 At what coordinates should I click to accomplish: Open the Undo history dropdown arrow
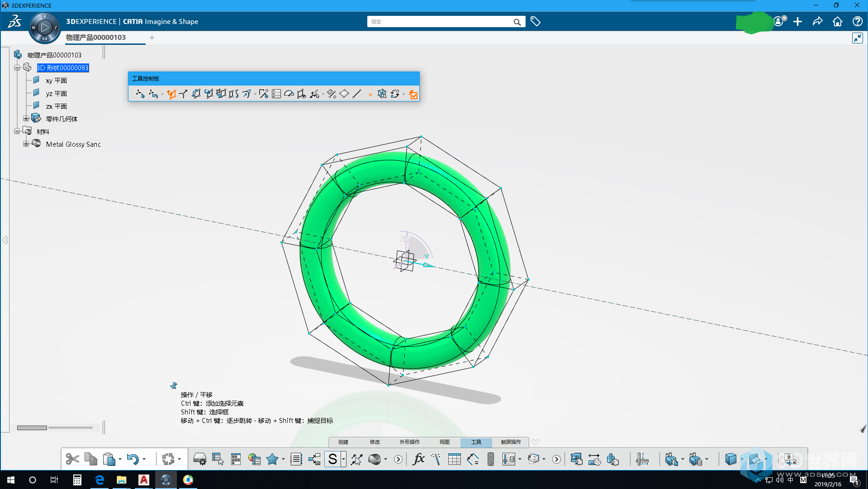[x=144, y=459]
